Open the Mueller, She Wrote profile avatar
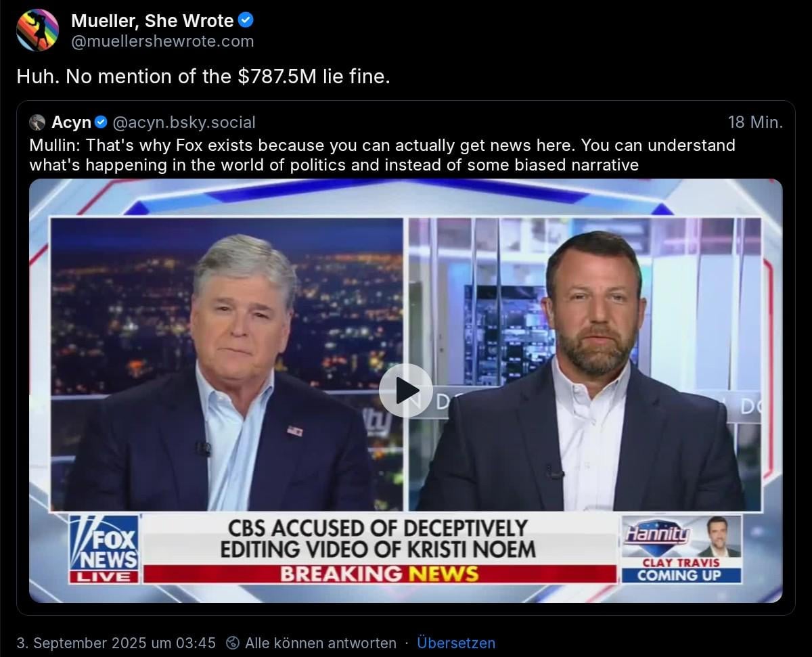 pyautogui.click(x=37, y=30)
